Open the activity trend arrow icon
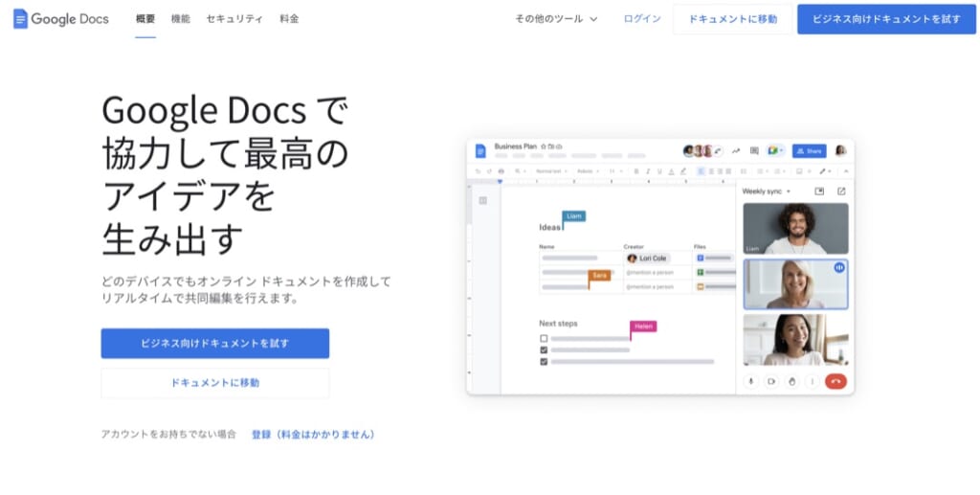Image resolution: width=980 pixels, height=495 pixels. (x=736, y=150)
